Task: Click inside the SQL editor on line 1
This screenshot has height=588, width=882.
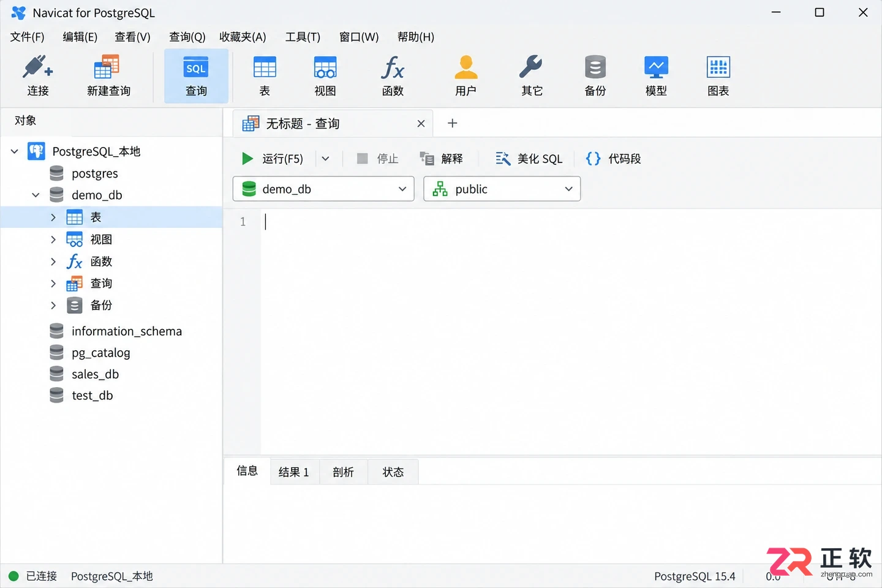Action: (570, 222)
